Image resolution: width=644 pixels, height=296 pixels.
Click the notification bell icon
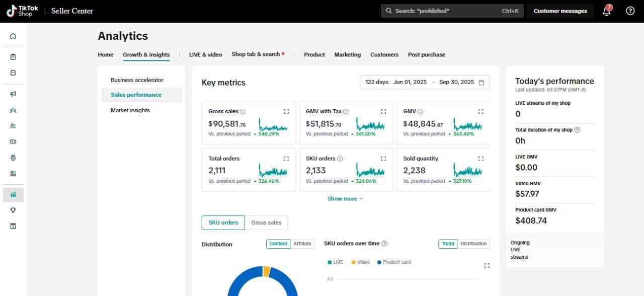607,11
